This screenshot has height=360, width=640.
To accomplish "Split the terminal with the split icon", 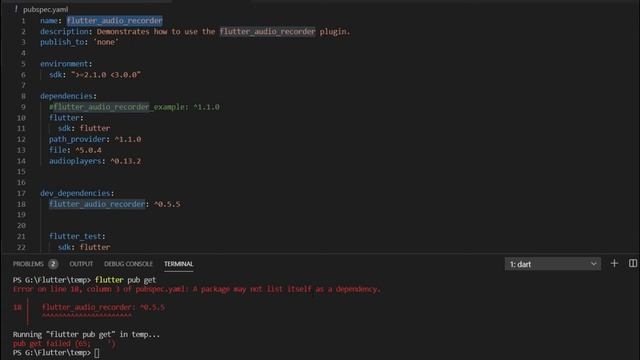I will (633, 264).
